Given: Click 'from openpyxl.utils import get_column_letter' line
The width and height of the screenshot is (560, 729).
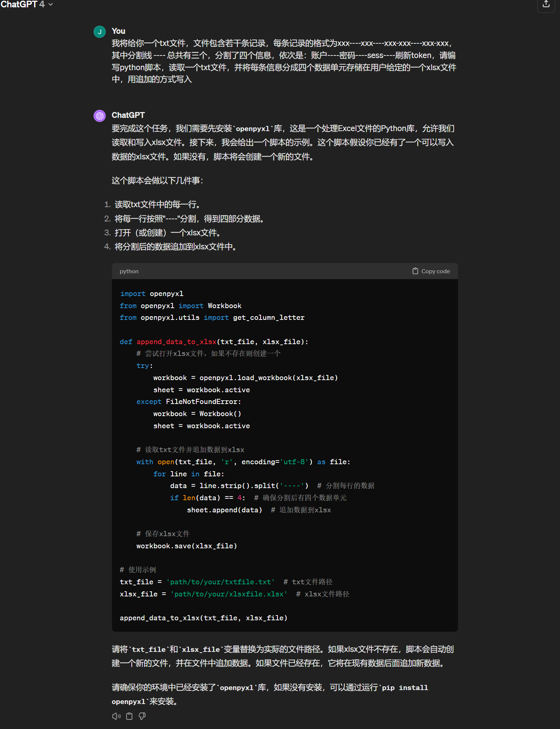Looking at the screenshot, I should pyautogui.click(x=212, y=318).
